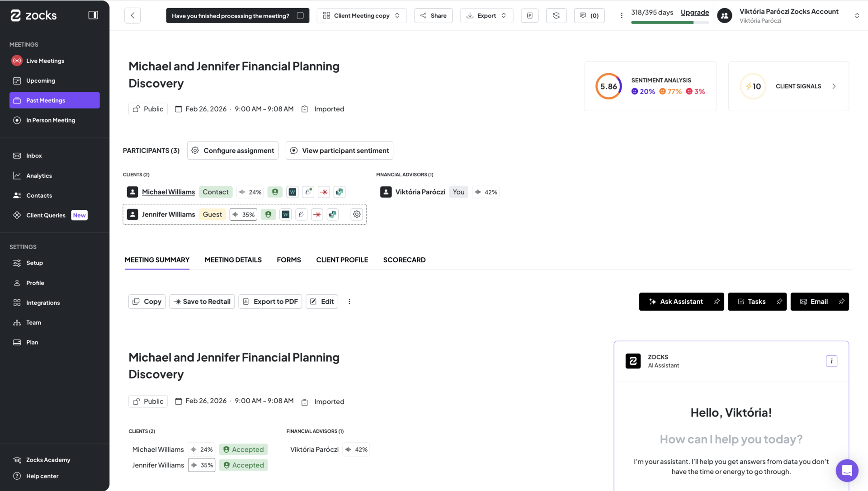Switch to the Scorecard tab
The image size is (868, 491).
click(404, 260)
